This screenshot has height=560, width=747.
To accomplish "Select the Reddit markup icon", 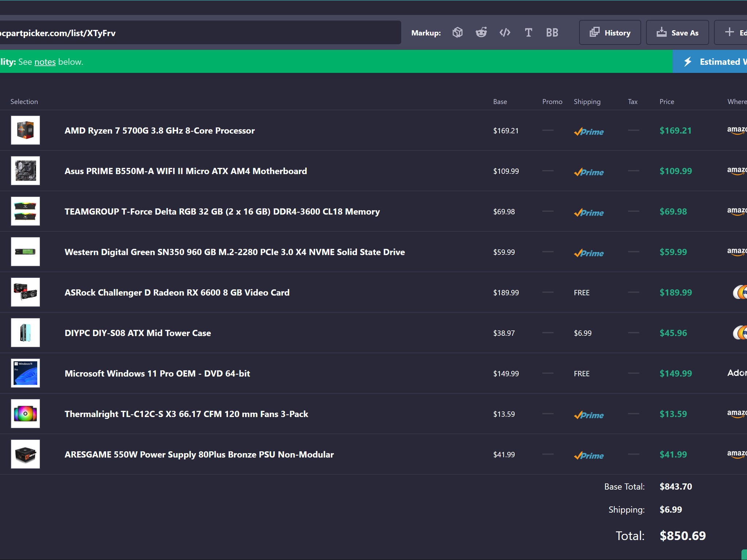I will coord(481,32).
